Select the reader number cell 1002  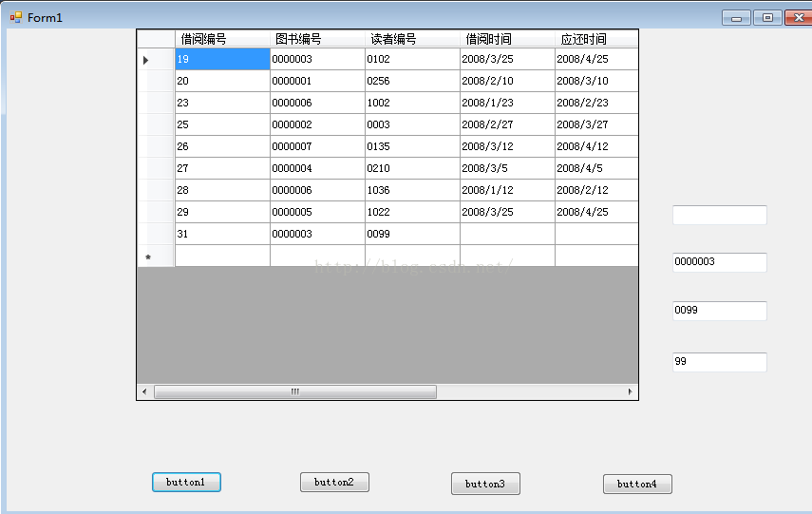(x=413, y=103)
